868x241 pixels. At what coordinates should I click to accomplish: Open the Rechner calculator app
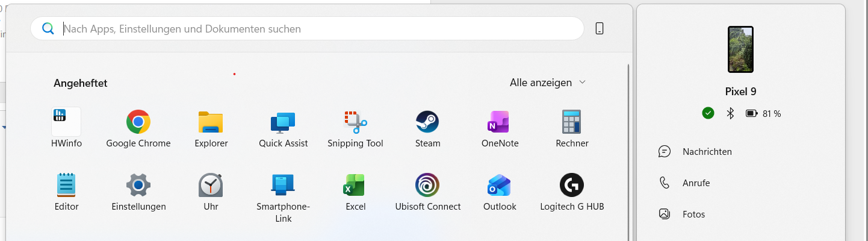tap(572, 128)
